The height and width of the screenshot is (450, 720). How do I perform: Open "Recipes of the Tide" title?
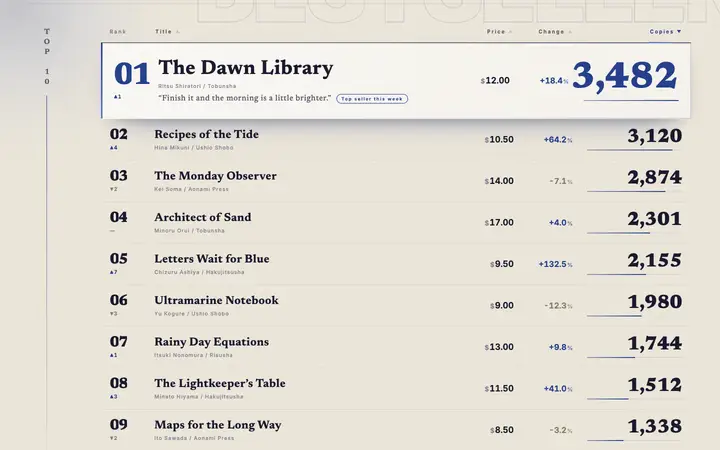point(206,134)
